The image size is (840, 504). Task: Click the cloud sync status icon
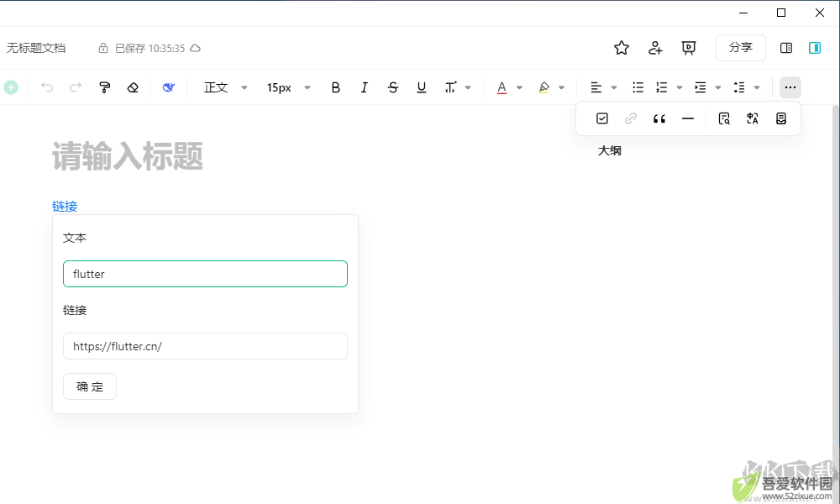[x=196, y=48]
